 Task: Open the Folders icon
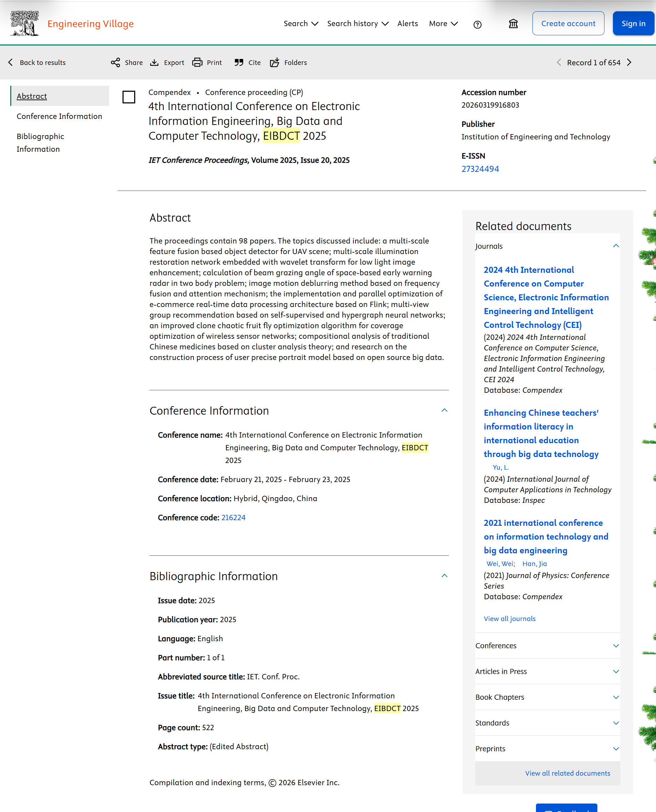pyautogui.click(x=275, y=62)
